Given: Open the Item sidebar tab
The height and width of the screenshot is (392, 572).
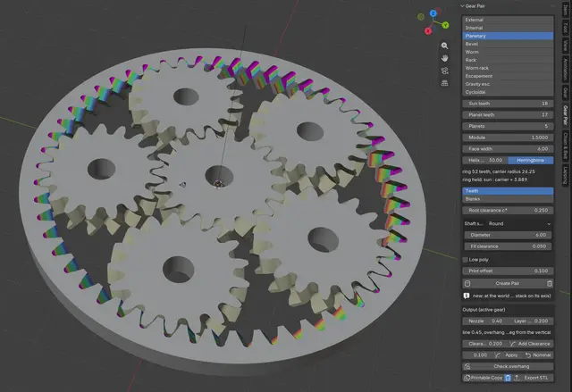Looking at the screenshot, I should 565,9.
